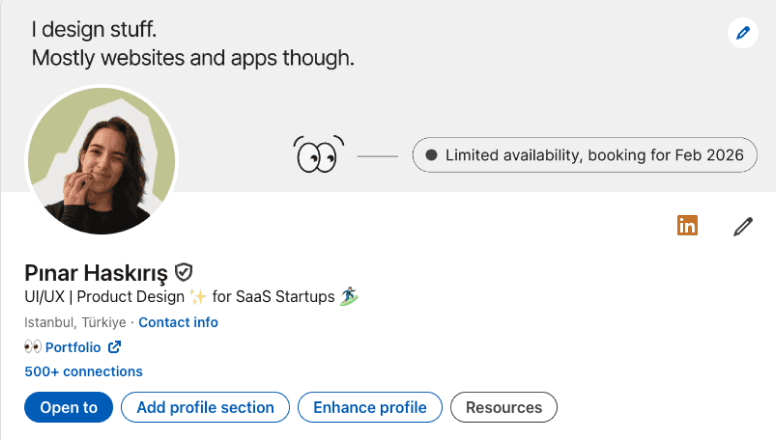
Task: Select the Enhance profile button
Action: [x=370, y=407]
